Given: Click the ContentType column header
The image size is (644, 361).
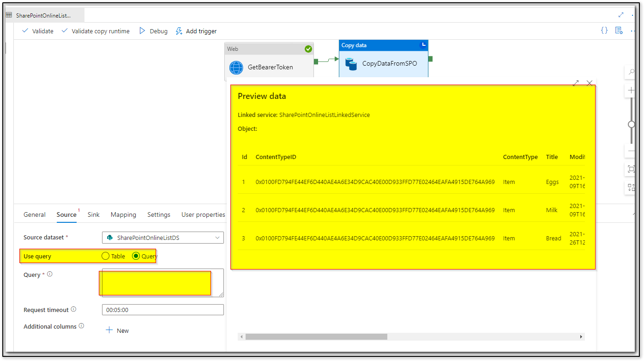Looking at the screenshot, I should click(520, 157).
